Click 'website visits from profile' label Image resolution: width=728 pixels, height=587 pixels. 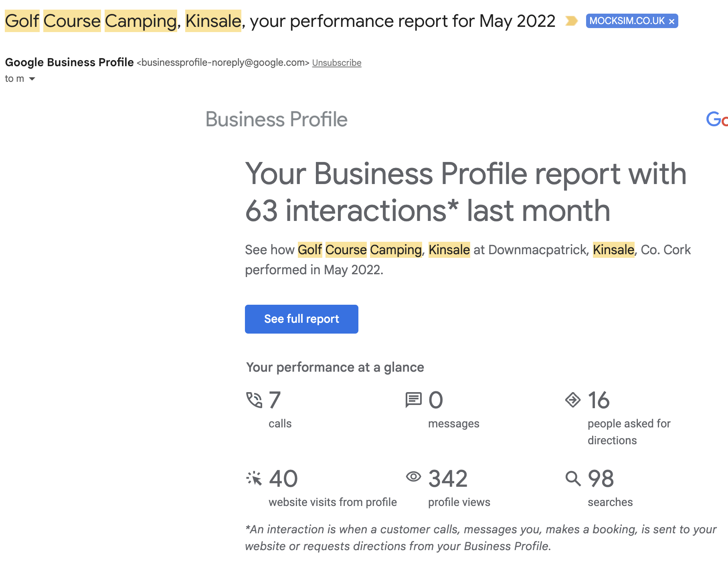pyautogui.click(x=333, y=502)
